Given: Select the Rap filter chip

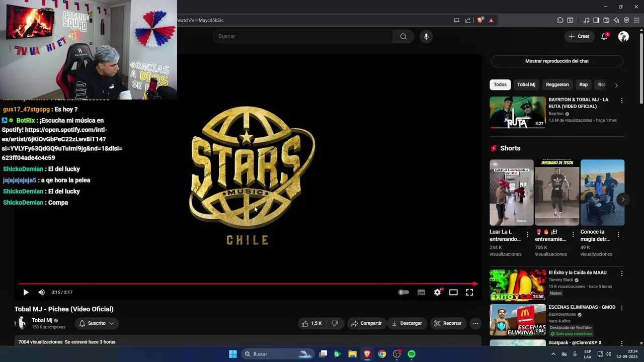Looking at the screenshot, I should pyautogui.click(x=584, y=84).
